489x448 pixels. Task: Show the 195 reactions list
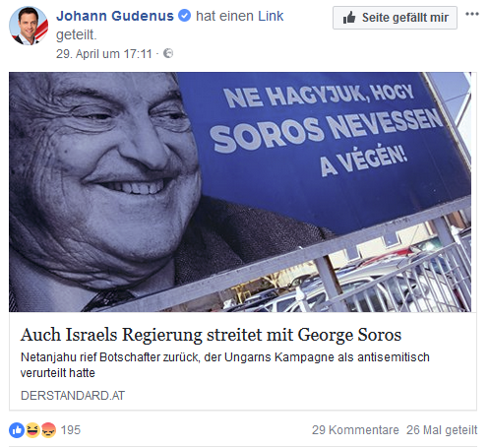[x=71, y=430]
